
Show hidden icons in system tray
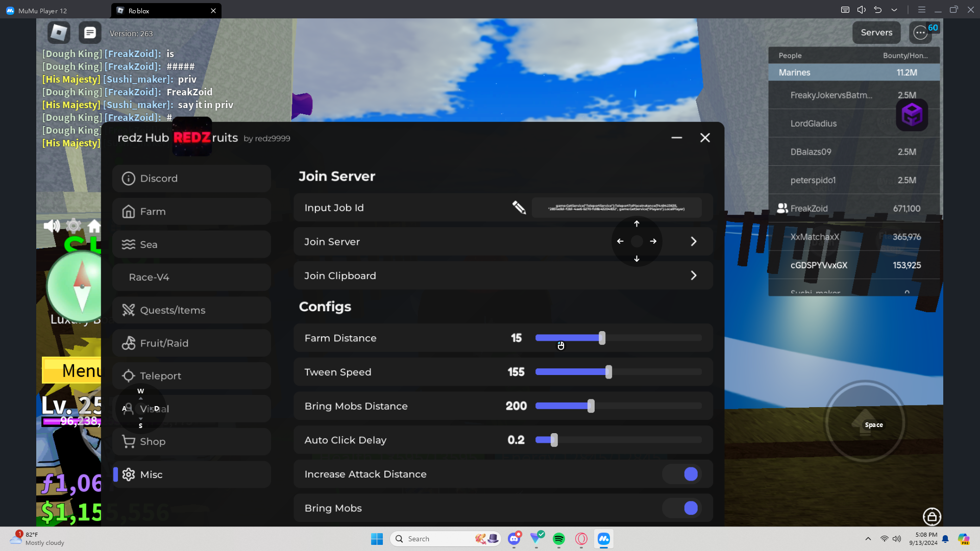pos(868,539)
